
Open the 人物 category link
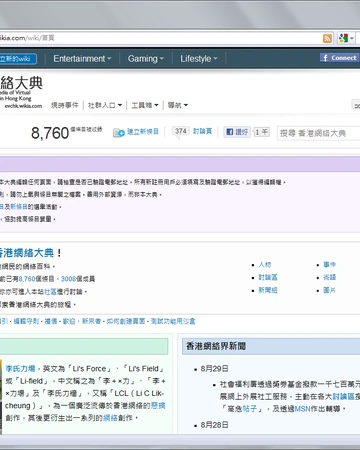pyautogui.click(x=265, y=265)
